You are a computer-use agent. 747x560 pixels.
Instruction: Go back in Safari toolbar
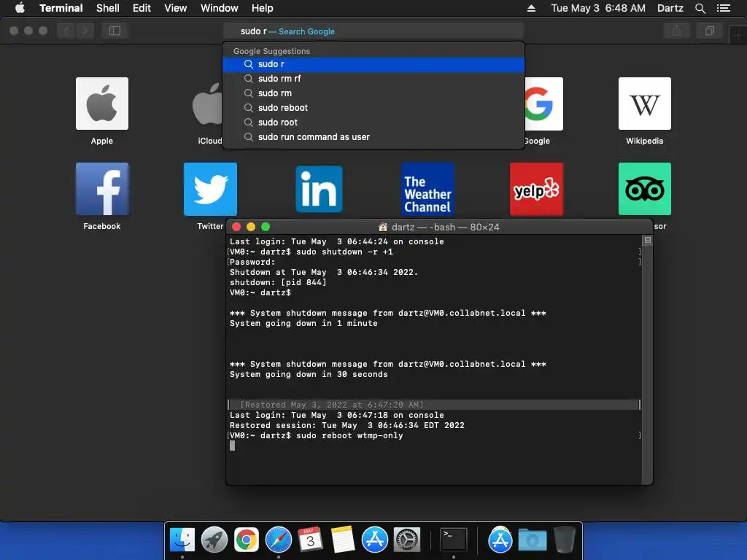[66, 31]
